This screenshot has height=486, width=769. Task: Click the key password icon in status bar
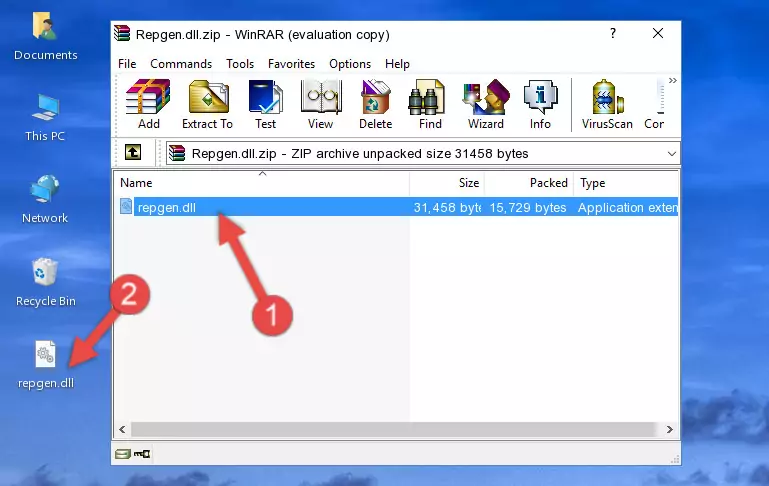[142, 454]
